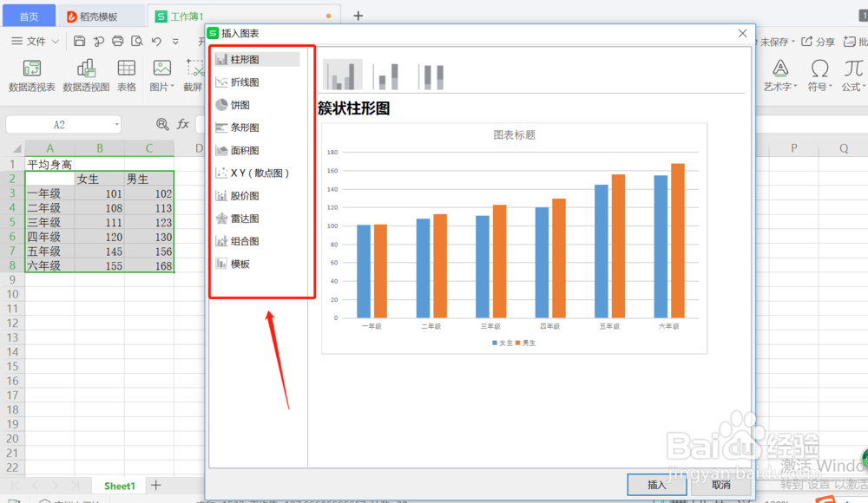Select column C header
The image size is (868, 503).
[x=149, y=147]
